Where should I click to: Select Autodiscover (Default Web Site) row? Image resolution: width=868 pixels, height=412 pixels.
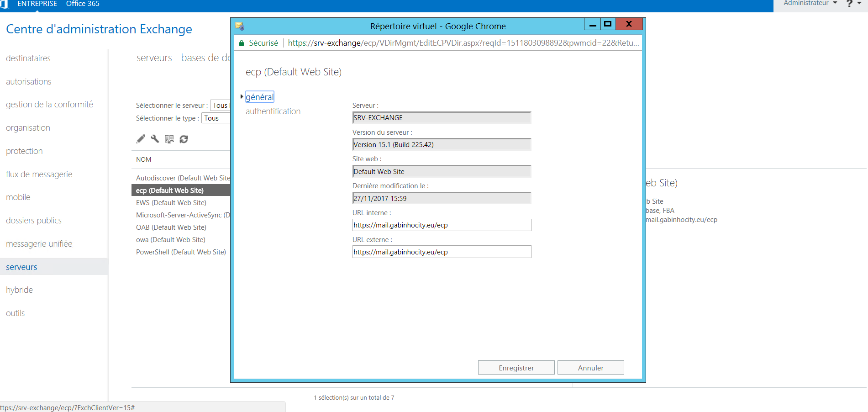pos(181,178)
